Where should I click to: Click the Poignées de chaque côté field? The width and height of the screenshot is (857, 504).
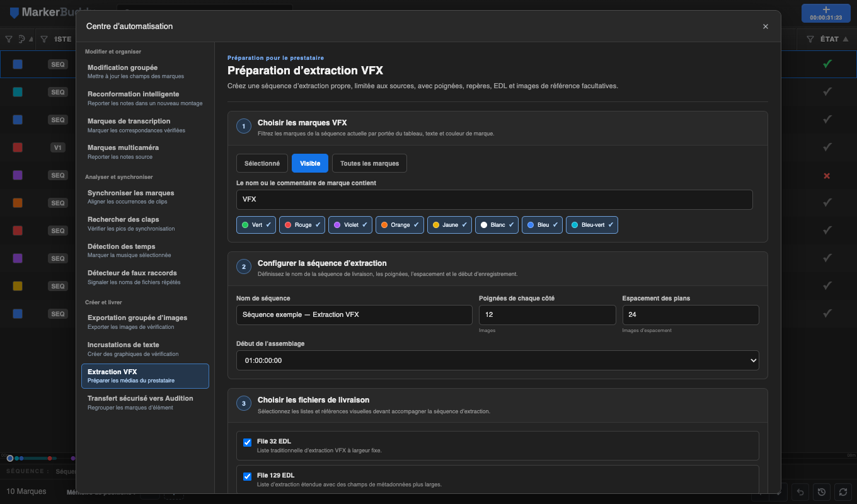point(548,315)
